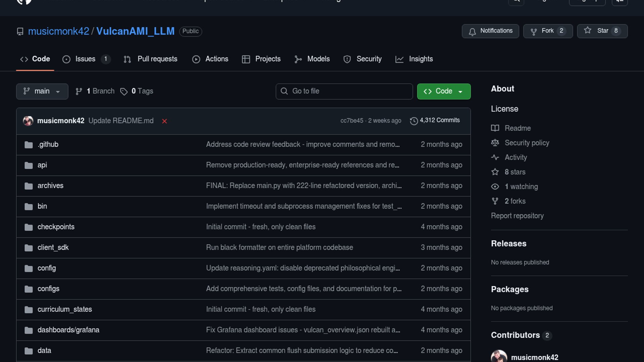
Task: Click the failed status X icon
Action: tap(164, 121)
